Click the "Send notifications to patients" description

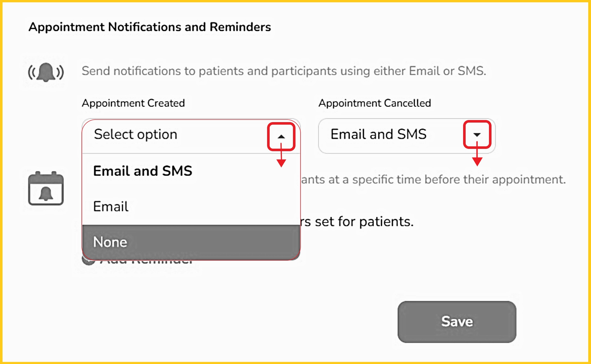click(284, 71)
